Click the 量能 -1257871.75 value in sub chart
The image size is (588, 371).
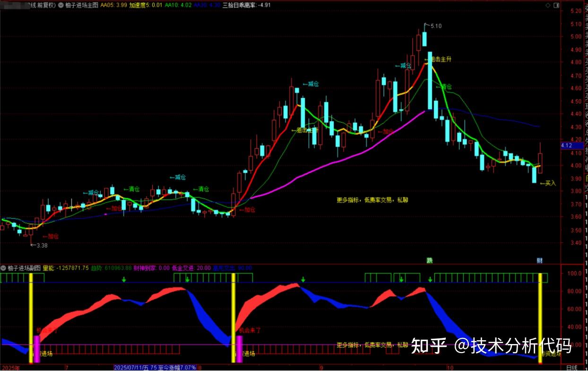click(x=66, y=268)
